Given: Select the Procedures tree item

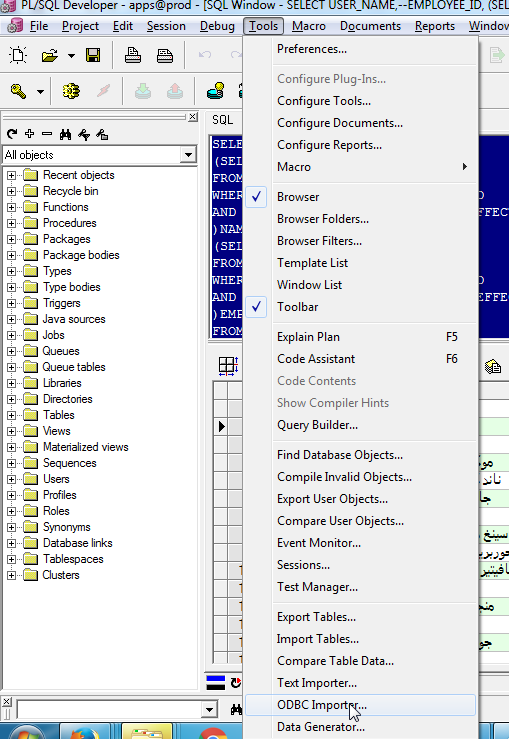Looking at the screenshot, I should [x=70, y=223].
